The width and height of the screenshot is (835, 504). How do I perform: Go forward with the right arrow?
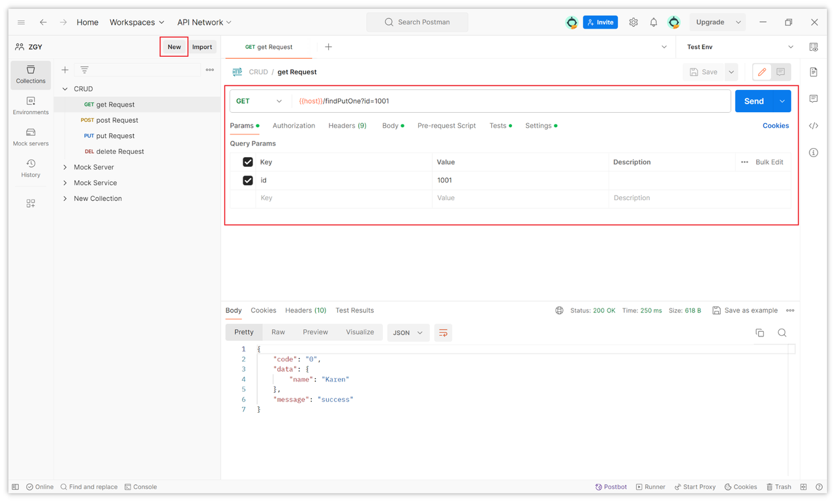click(63, 22)
